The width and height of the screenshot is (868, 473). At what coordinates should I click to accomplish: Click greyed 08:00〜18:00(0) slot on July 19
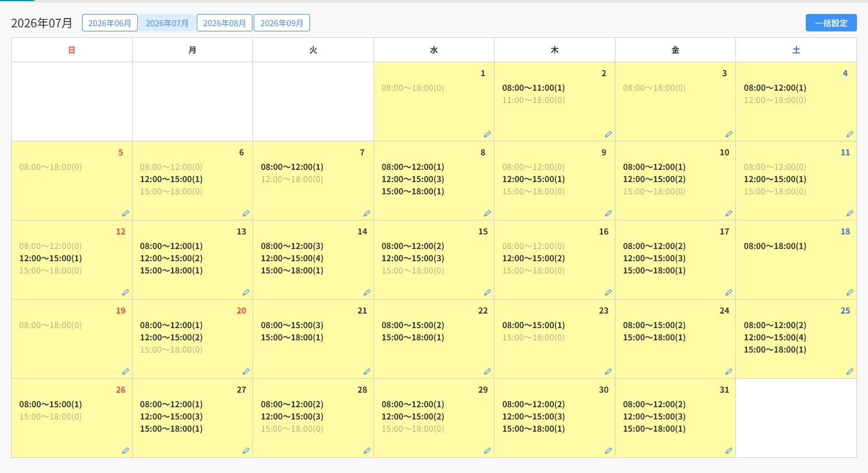[x=51, y=325]
